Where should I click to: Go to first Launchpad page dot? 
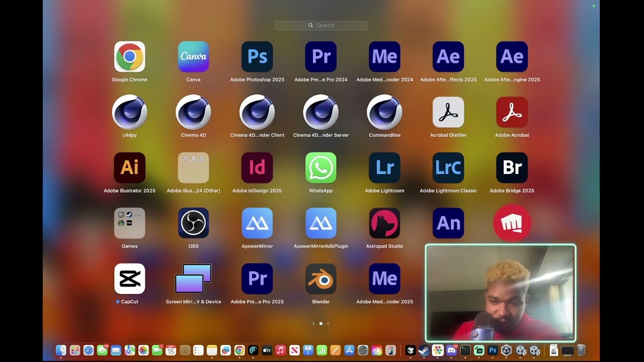point(313,324)
